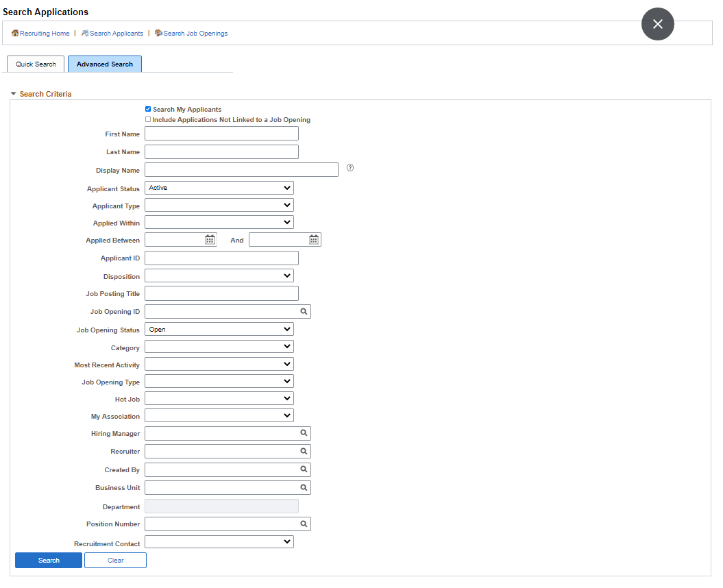This screenshot has height=588, width=723.
Task: Open the Position Number lookup
Action: coord(304,524)
